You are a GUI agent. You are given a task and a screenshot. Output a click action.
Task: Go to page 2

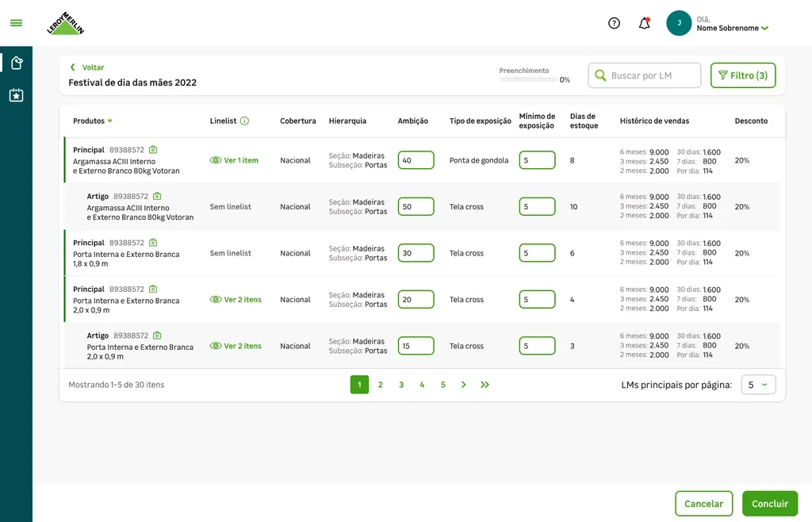[x=381, y=385]
